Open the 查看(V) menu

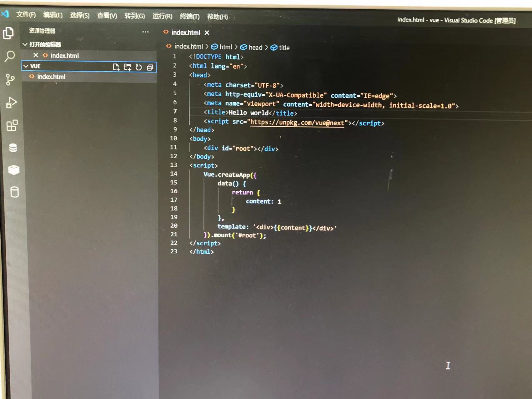[107, 15]
